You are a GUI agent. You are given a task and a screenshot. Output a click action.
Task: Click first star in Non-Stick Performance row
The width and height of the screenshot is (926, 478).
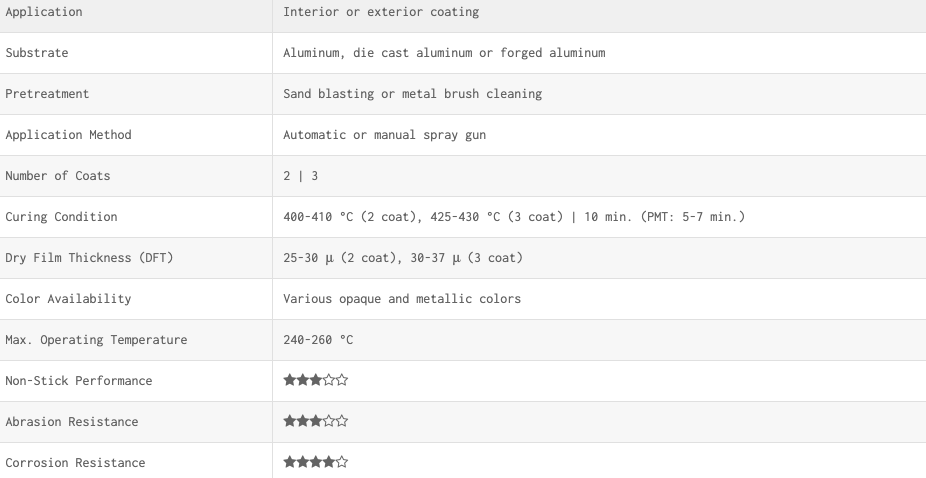pos(289,380)
